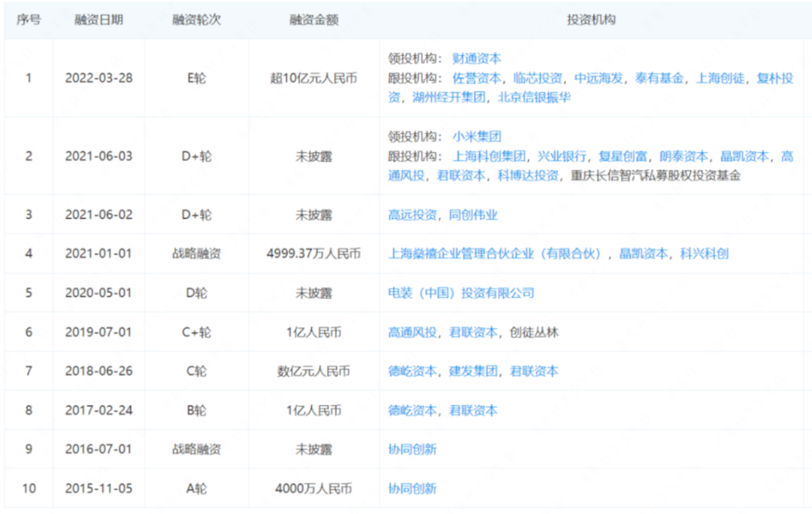
Task: Open the 建发集团 link
Action: click(474, 372)
